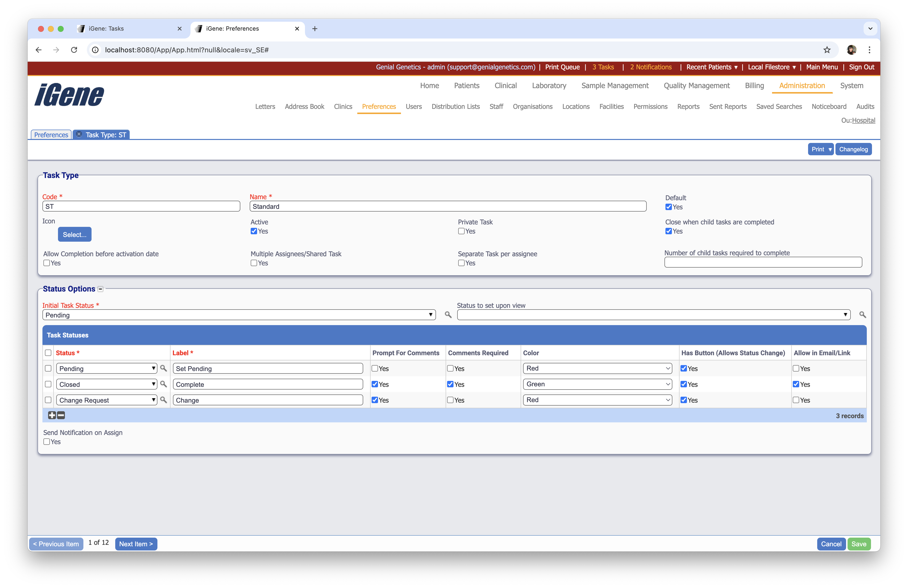Uncheck Comments Required for Closed status
Image resolution: width=908 pixels, height=588 pixels.
coord(450,384)
